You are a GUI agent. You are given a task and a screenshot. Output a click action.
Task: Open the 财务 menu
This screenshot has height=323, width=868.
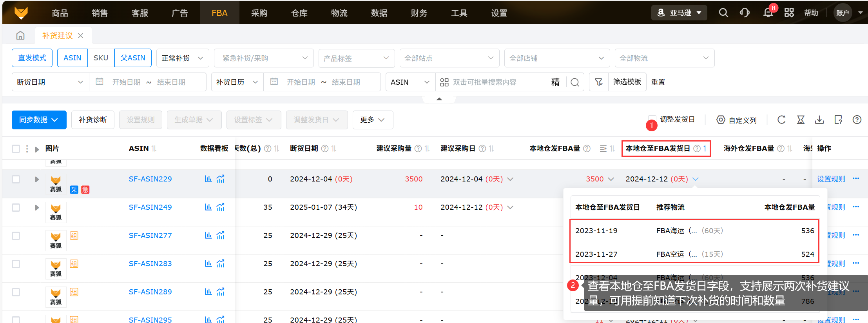[419, 13]
